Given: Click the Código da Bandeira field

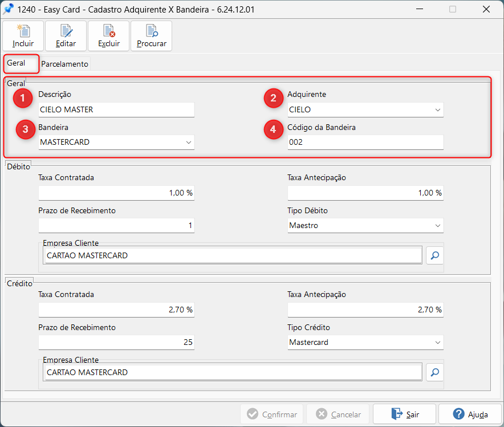Looking at the screenshot, I should point(365,142).
